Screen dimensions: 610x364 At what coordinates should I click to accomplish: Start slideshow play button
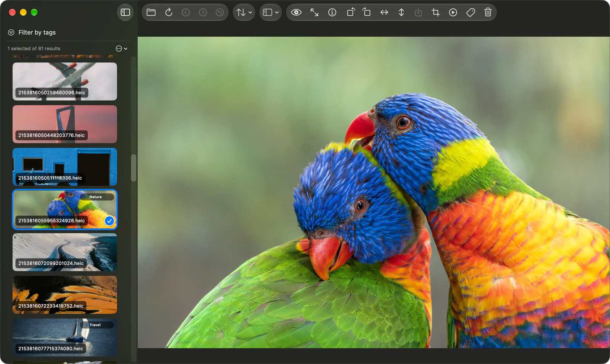pyautogui.click(x=453, y=13)
